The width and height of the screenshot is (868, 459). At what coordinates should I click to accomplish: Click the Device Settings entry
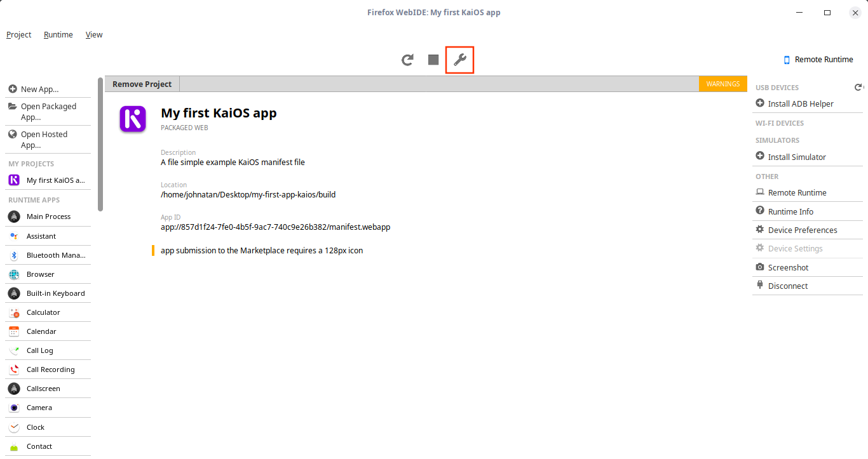coord(808,248)
